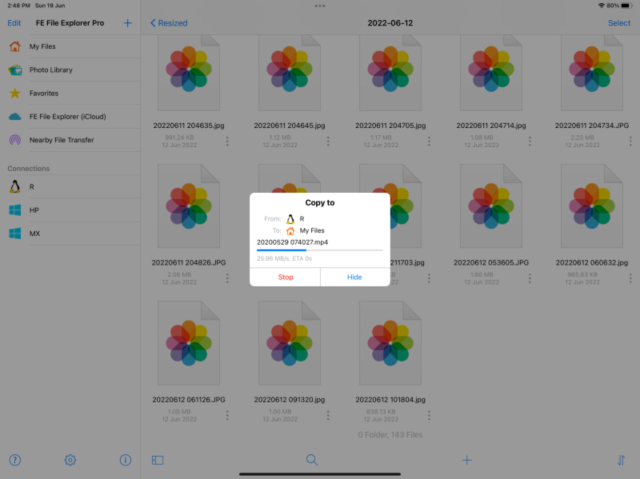
Task: Go back to Resized folder
Action: pyautogui.click(x=168, y=22)
